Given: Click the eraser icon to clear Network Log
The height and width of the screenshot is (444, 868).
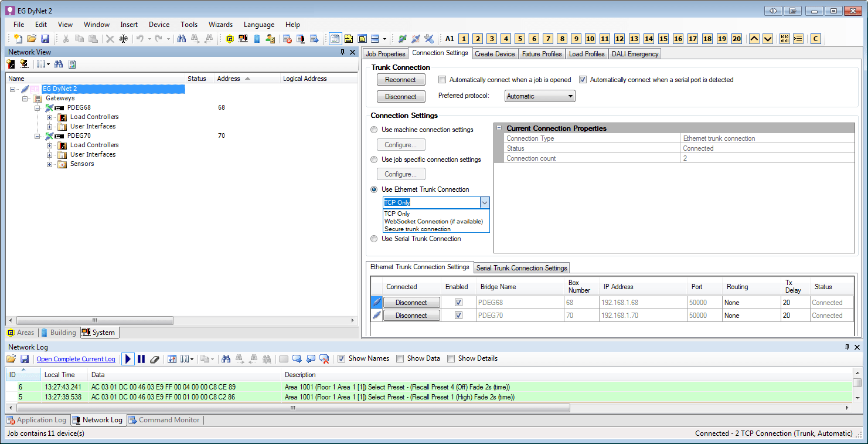Looking at the screenshot, I should click(155, 359).
